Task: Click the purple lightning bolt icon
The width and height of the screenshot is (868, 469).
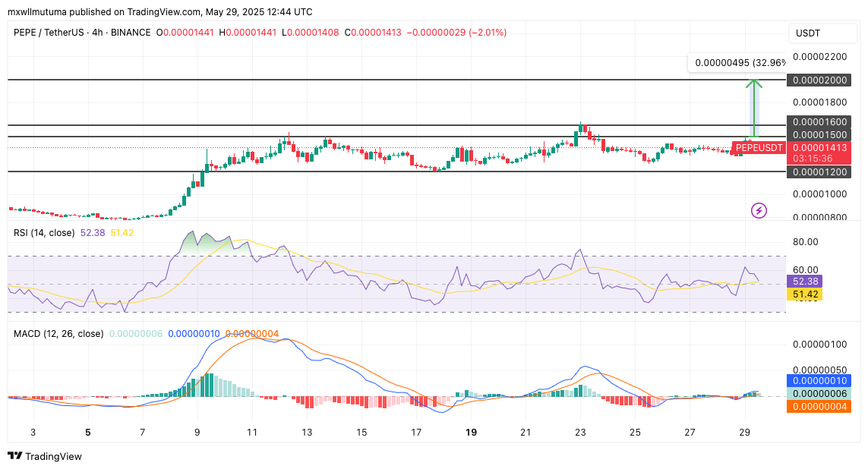Action: pyautogui.click(x=758, y=210)
